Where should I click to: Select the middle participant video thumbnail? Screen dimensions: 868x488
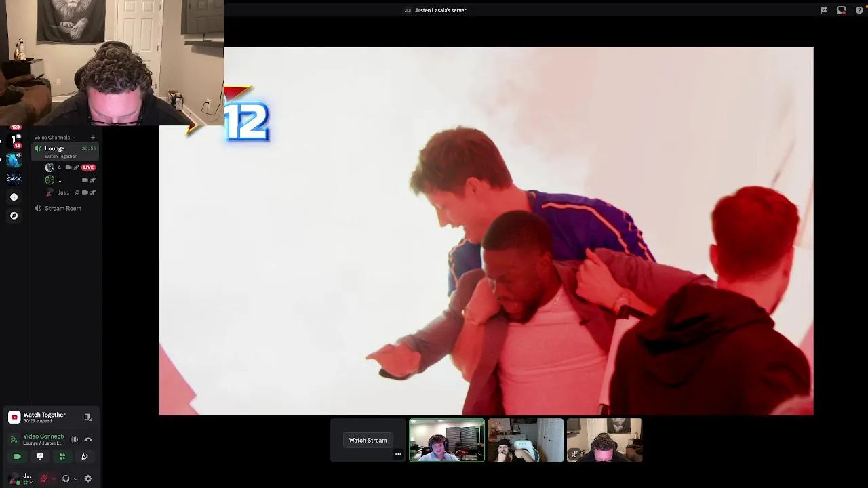[x=526, y=440]
